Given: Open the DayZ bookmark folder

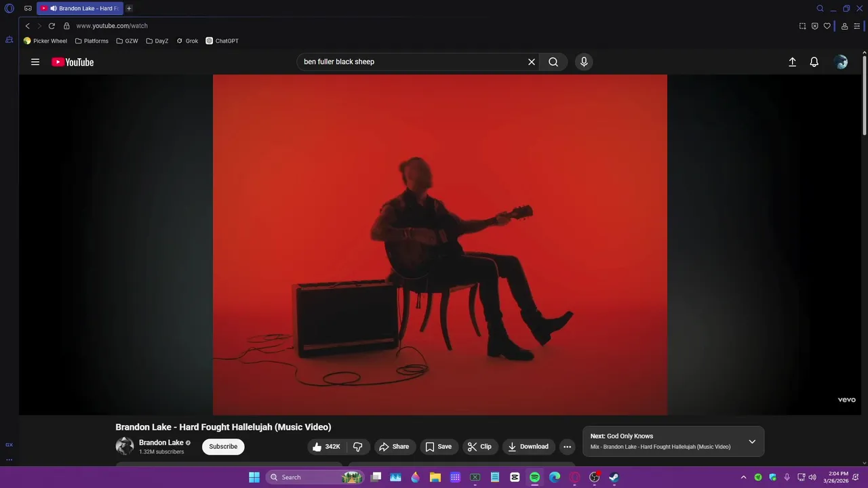Looking at the screenshot, I should tap(157, 41).
